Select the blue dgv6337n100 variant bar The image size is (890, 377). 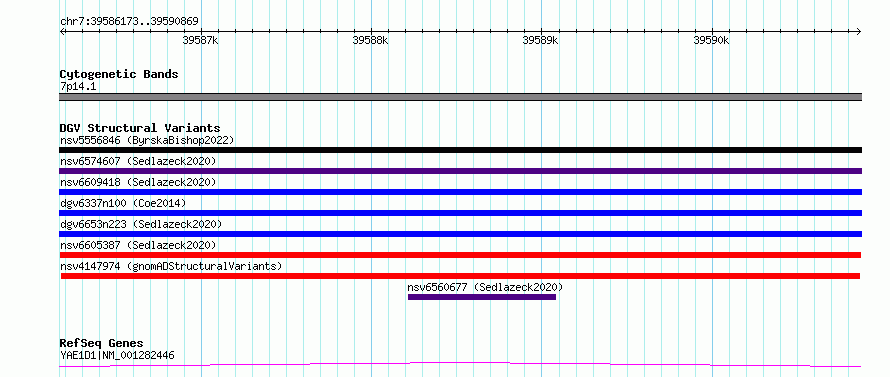[460, 213]
